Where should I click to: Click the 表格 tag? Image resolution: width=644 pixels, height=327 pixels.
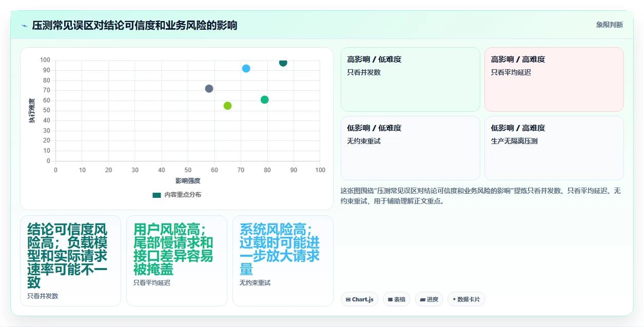tap(397, 299)
